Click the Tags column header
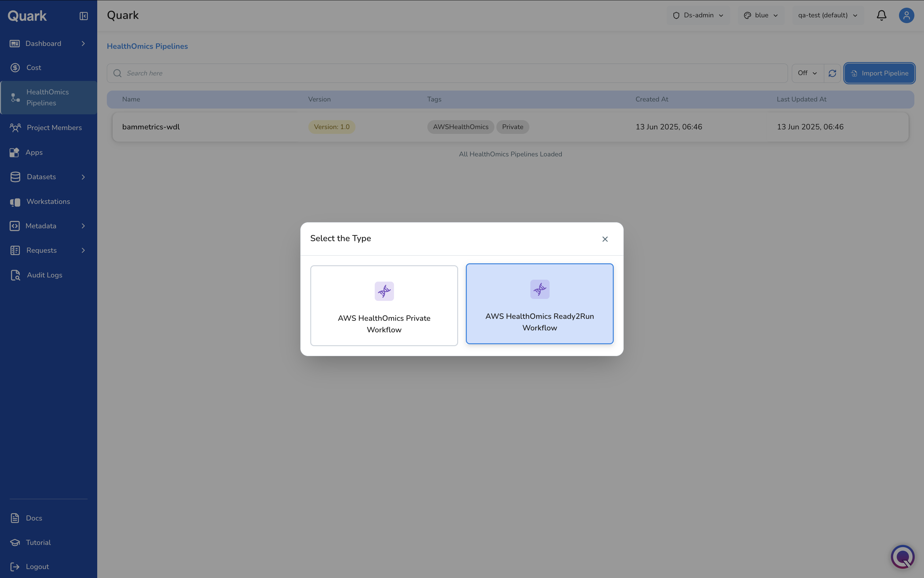The image size is (924, 578). click(x=434, y=100)
